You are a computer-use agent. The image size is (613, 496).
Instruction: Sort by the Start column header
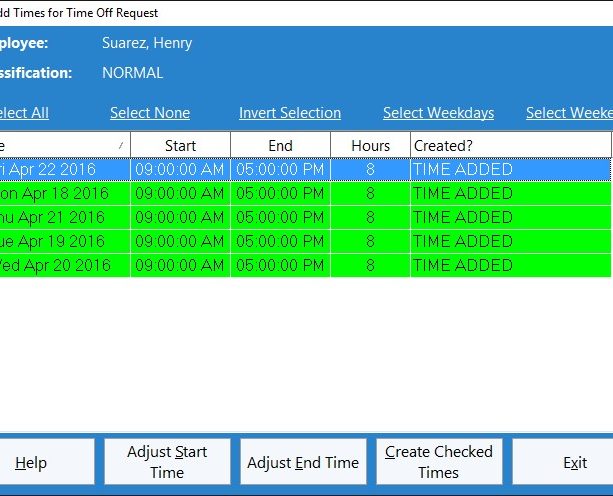[x=180, y=145]
